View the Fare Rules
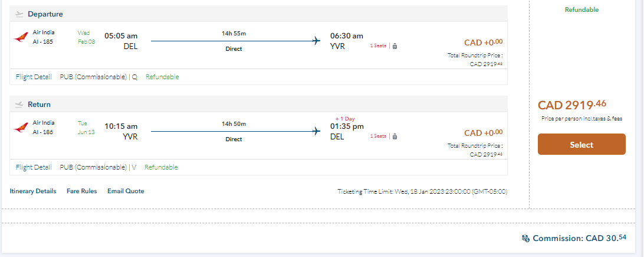The height and width of the screenshot is (257, 644). pos(81,191)
